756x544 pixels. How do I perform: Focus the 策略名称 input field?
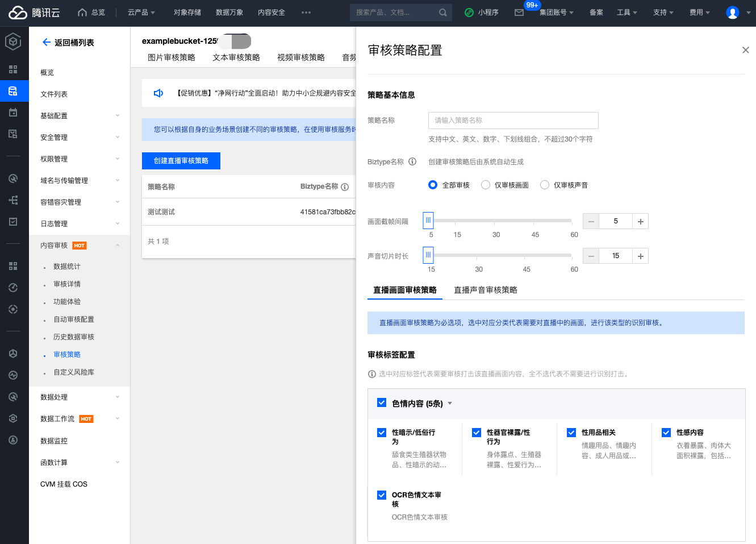[x=513, y=121]
